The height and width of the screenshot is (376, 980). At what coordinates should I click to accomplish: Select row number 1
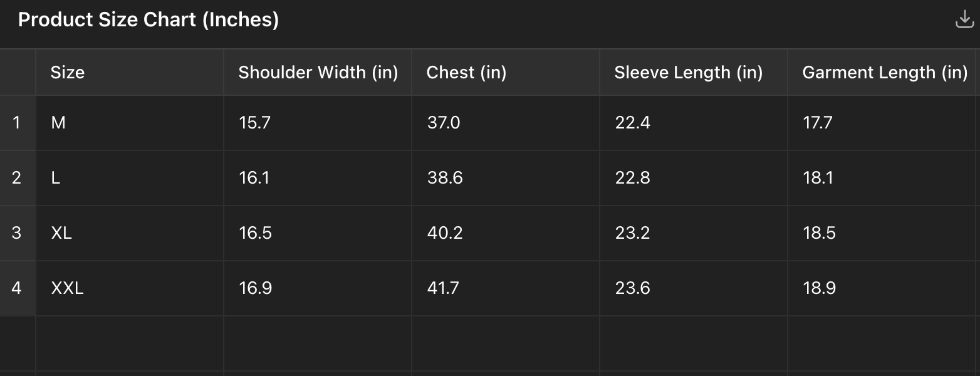[17, 123]
